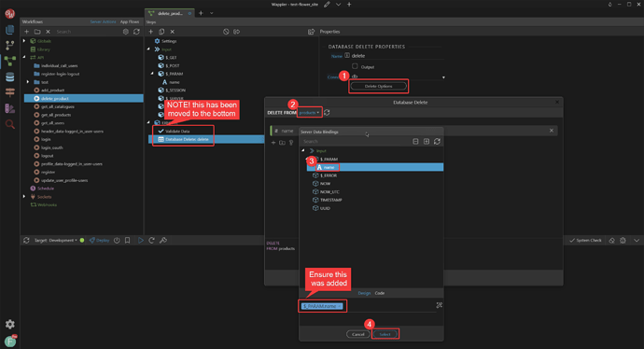Click the System Check button

tap(586, 240)
